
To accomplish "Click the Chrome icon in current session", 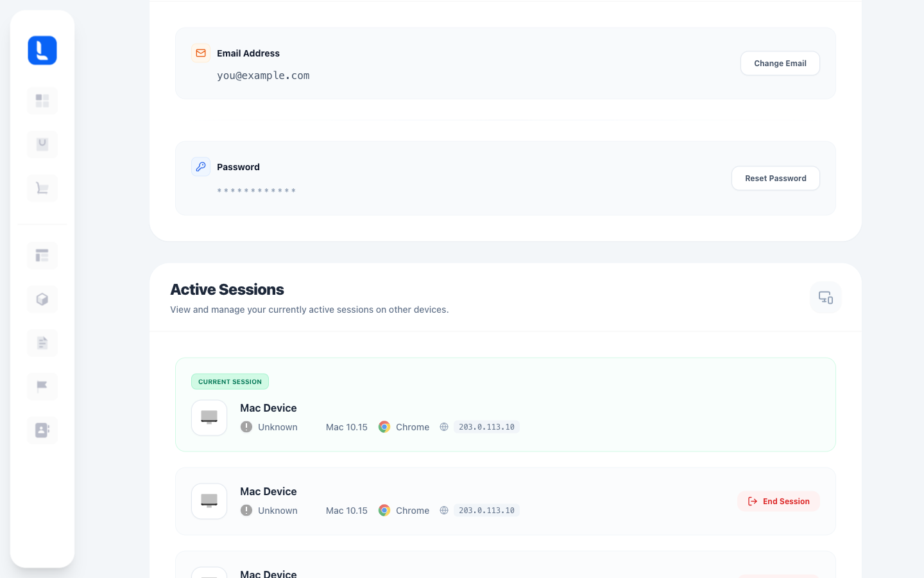I will coord(384,427).
